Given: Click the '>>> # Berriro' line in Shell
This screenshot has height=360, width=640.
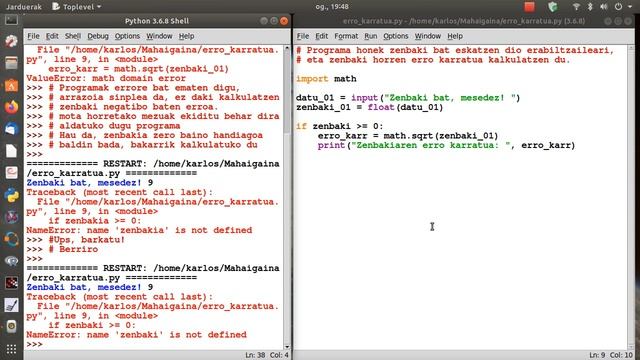Looking at the screenshot, I should [62, 249].
